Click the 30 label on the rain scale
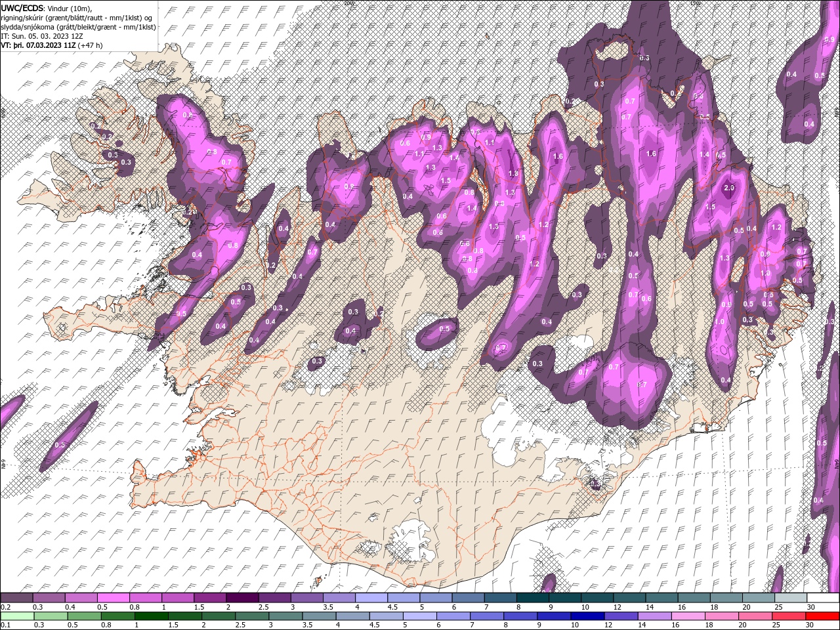The height and width of the screenshot is (630, 840). [809, 625]
